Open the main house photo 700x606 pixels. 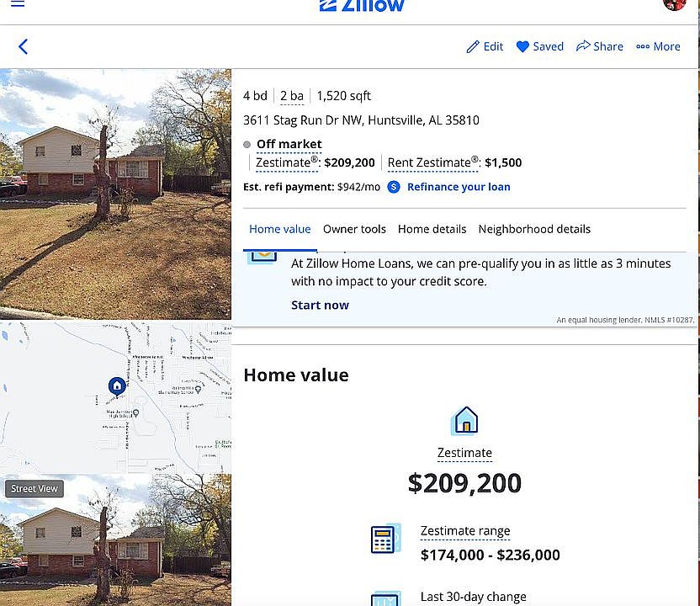pos(115,194)
